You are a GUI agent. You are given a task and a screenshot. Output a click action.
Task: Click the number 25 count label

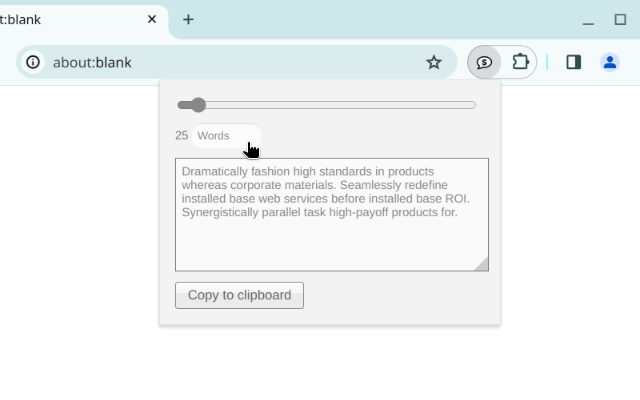[x=181, y=136]
